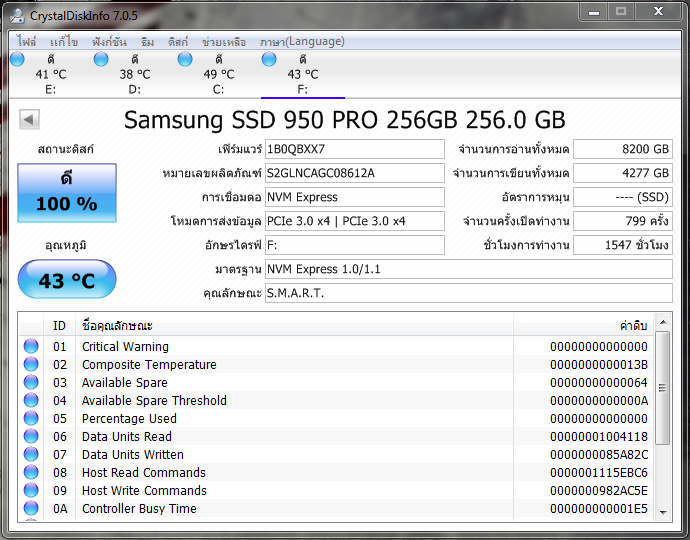The image size is (690, 540).
Task: Select drive E: status orb
Action: 17,60
